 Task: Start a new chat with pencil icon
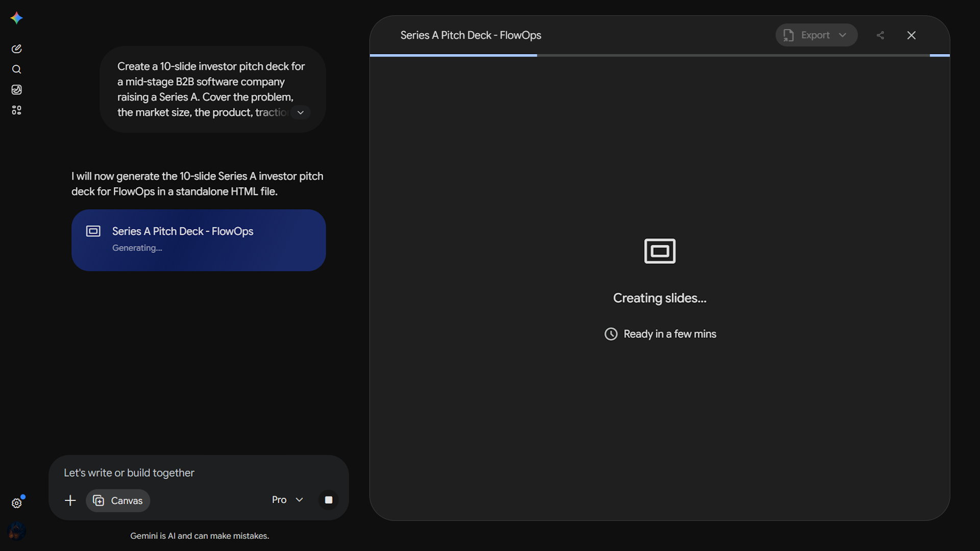point(16,49)
